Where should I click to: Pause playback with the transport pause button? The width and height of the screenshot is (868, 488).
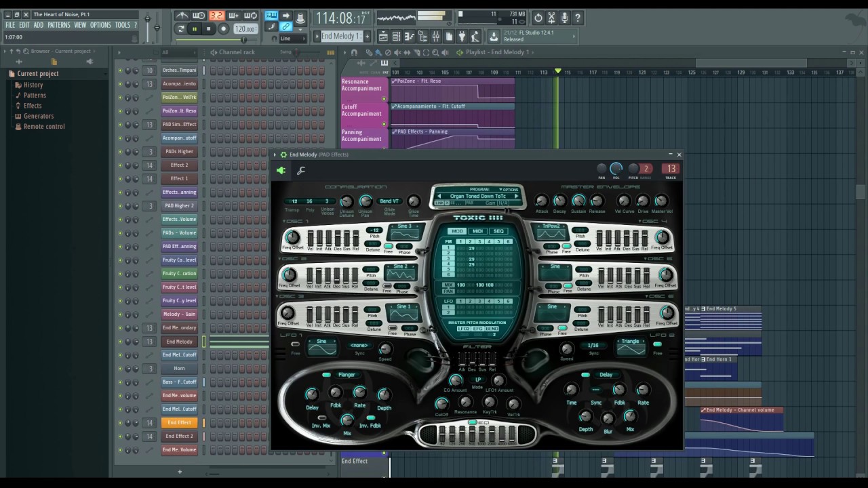tap(195, 28)
